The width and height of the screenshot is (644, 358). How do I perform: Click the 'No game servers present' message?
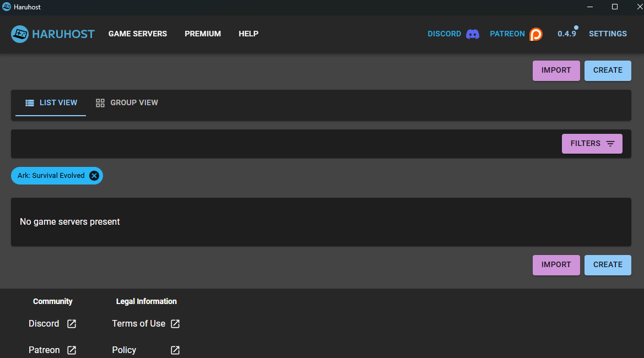70,222
